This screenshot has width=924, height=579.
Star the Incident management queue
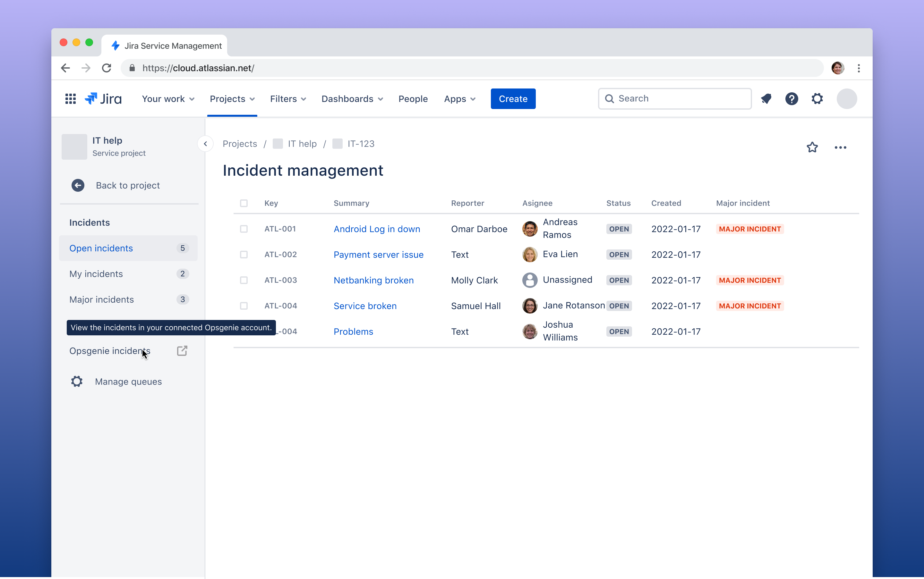(812, 147)
